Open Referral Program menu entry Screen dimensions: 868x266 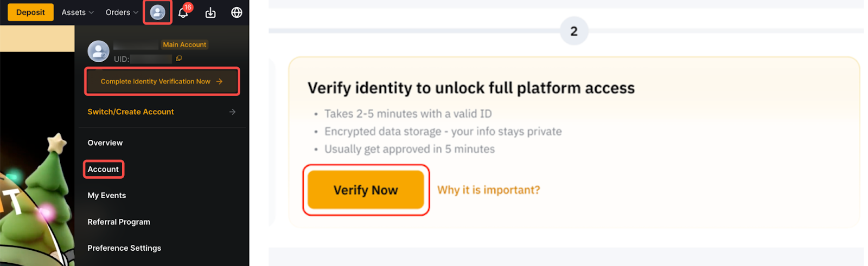(x=119, y=222)
